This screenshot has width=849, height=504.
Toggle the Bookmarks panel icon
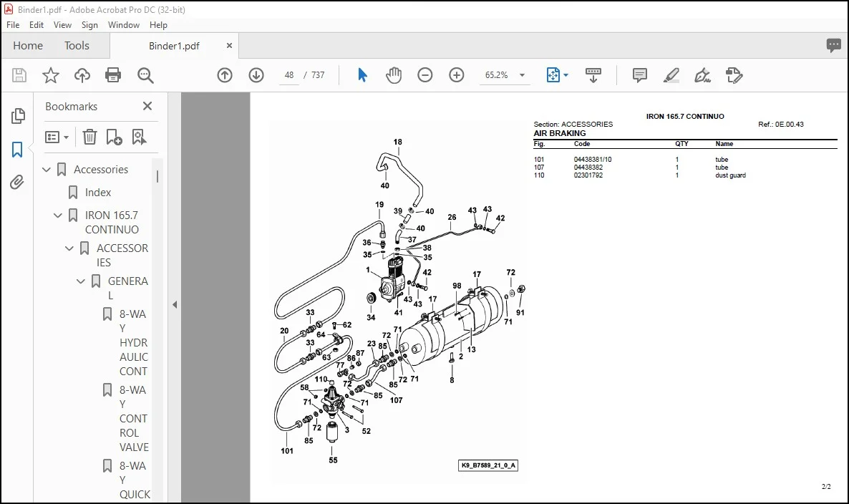pyautogui.click(x=17, y=150)
